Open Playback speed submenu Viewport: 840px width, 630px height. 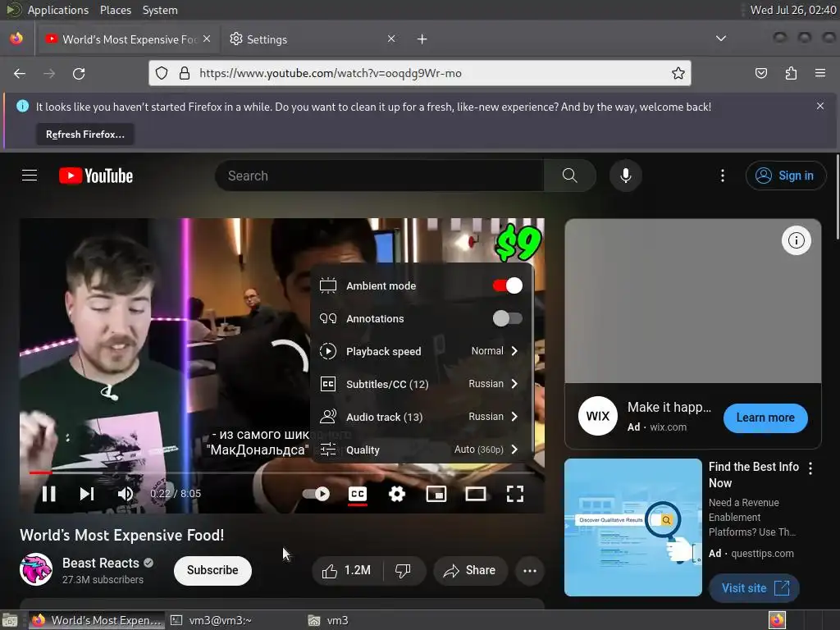pyautogui.click(x=421, y=351)
